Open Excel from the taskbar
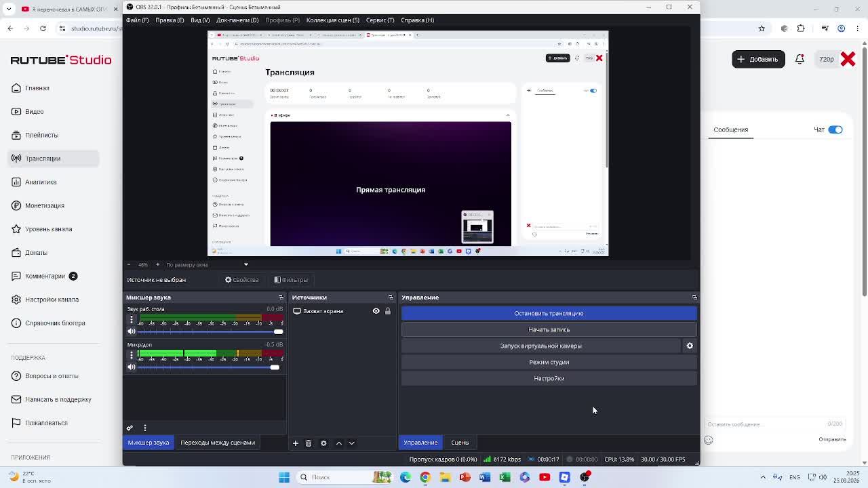 point(505,477)
